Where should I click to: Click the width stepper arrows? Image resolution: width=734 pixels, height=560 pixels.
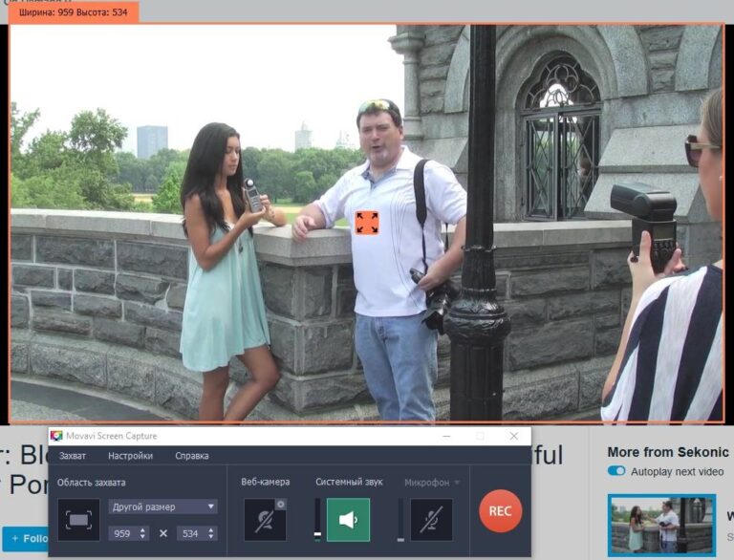point(143,533)
